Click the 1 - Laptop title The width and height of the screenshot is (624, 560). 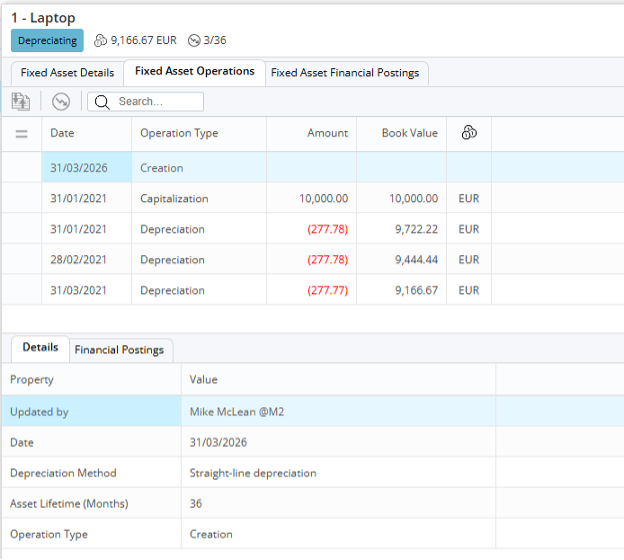point(43,18)
